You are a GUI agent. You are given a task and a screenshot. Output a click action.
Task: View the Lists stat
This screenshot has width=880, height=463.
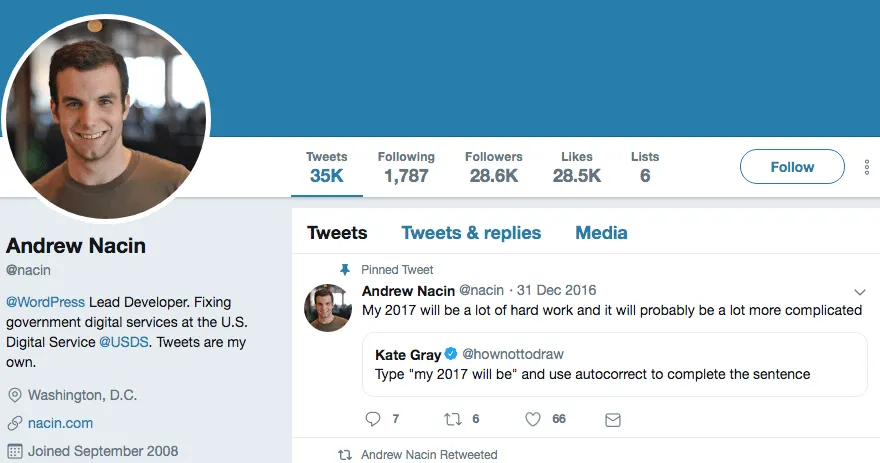(645, 167)
